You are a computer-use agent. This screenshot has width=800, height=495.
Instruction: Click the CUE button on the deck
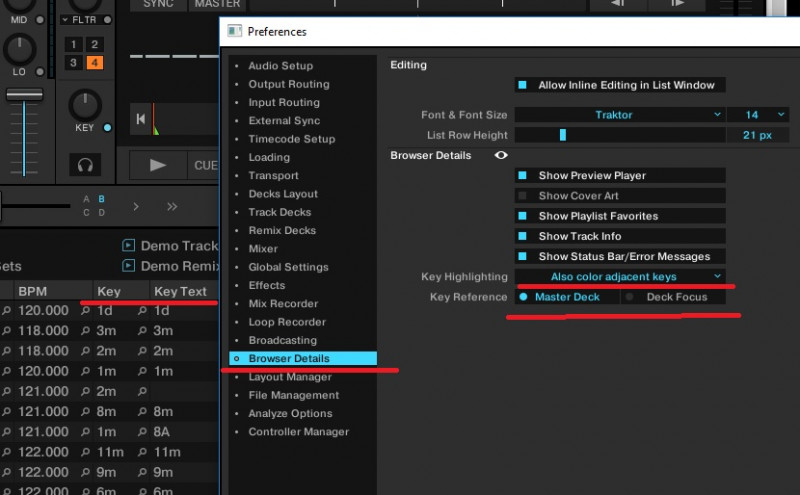click(204, 165)
